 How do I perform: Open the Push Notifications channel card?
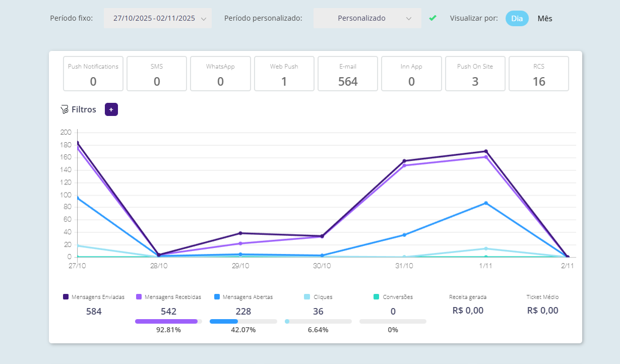pos(93,74)
